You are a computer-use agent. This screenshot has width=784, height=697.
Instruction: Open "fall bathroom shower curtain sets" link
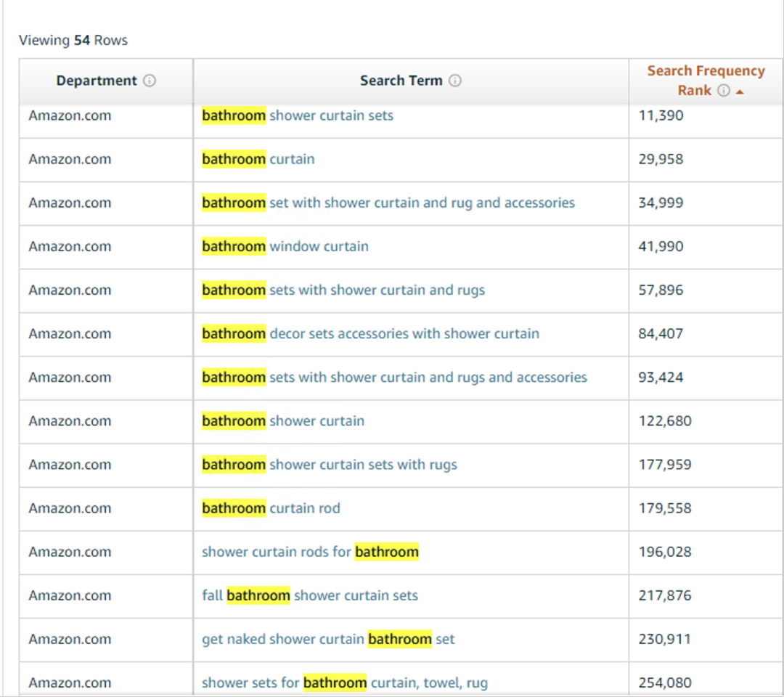tap(310, 595)
